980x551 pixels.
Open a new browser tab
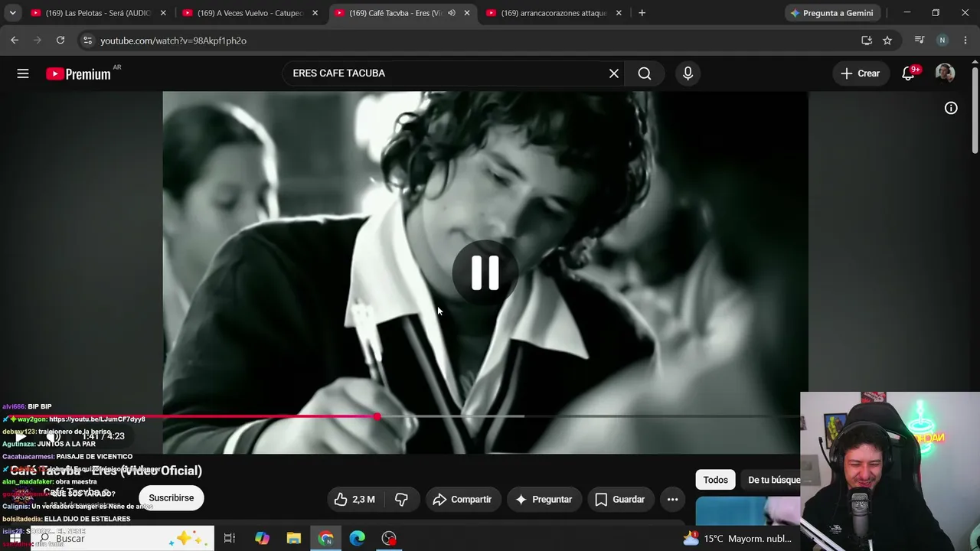pos(642,13)
